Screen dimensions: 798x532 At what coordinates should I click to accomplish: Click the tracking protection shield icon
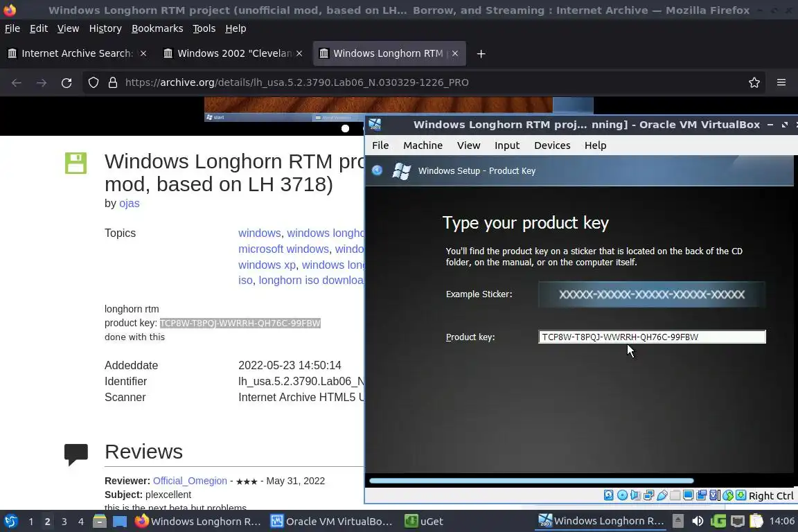[93, 82]
